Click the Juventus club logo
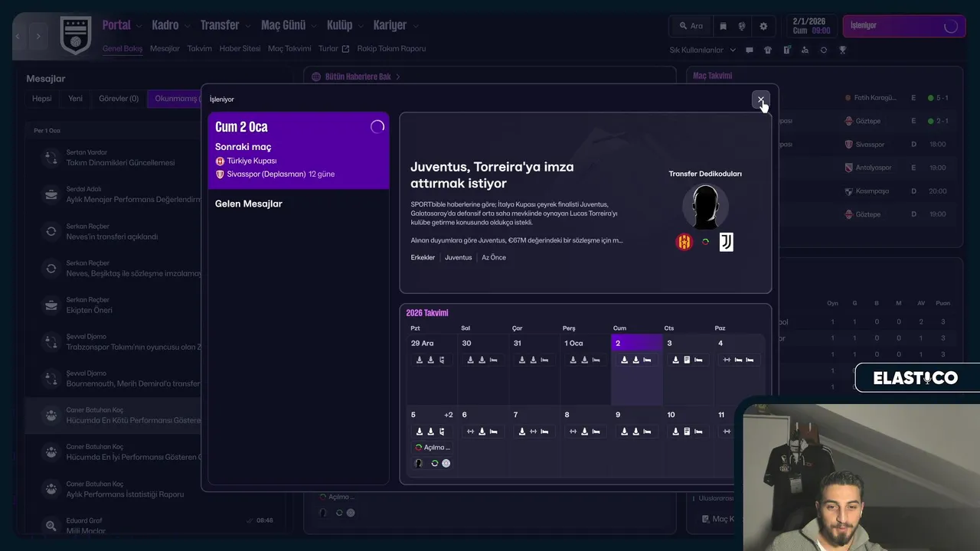This screenshot has height=551, width=980. tap(726, 242)
